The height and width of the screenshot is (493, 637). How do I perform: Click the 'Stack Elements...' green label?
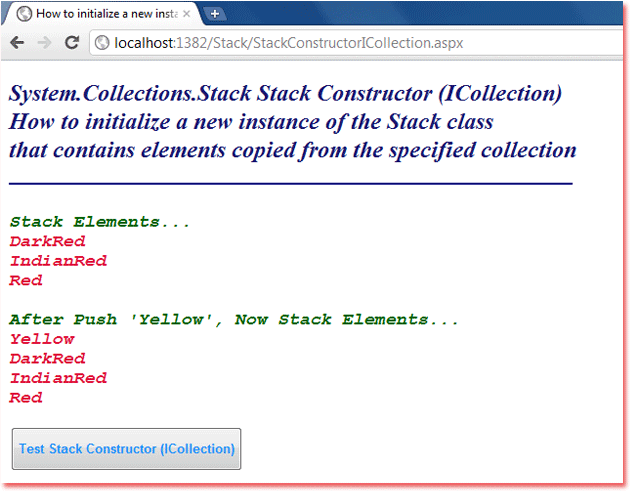point(100,222)
